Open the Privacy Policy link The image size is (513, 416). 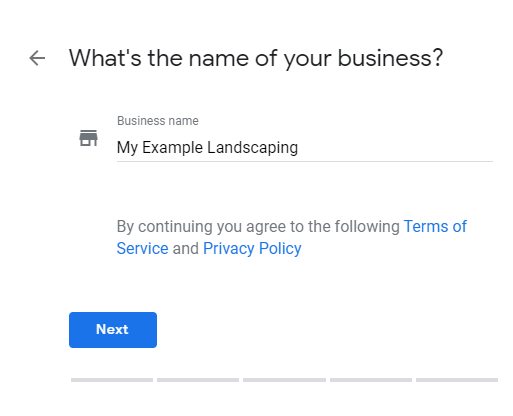(252, 249)
